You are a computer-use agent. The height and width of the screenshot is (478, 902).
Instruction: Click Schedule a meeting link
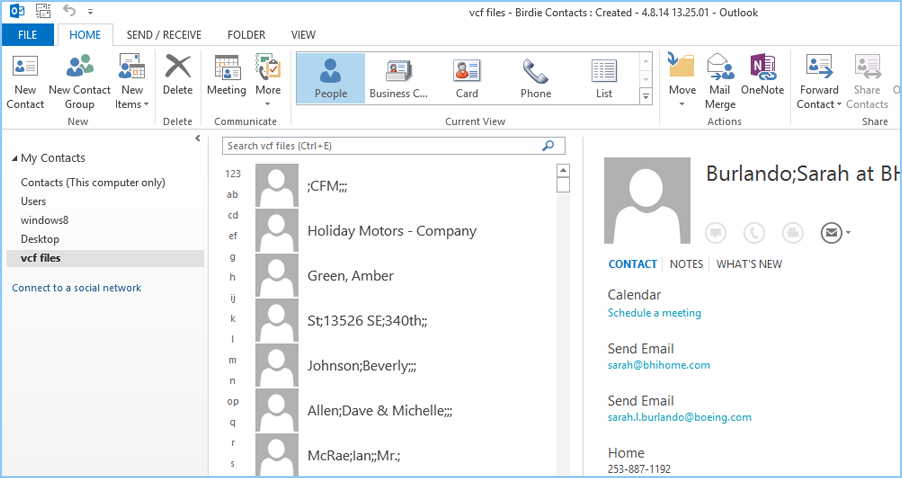coord(654,313)
